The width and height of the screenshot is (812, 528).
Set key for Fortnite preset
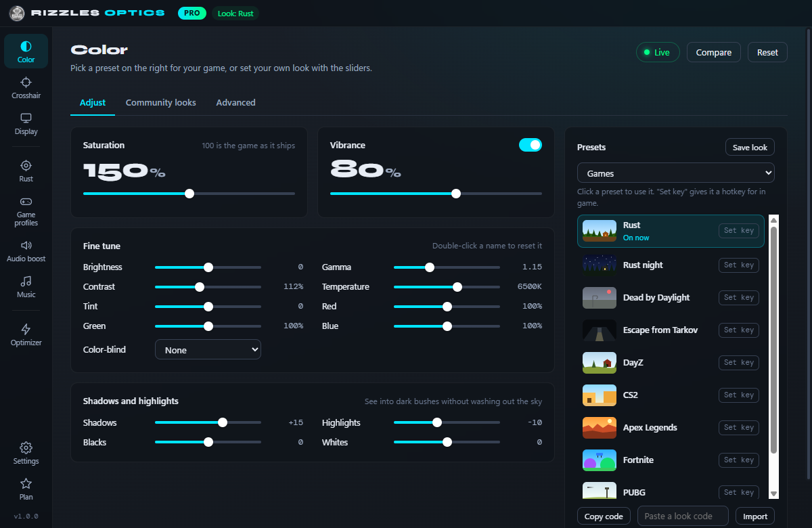738,460
